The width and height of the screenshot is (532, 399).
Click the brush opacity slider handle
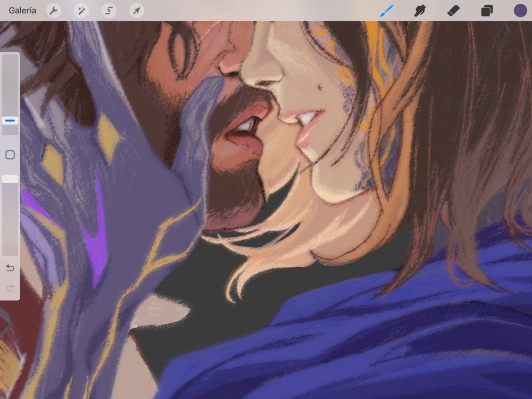[x=10, y=179]
